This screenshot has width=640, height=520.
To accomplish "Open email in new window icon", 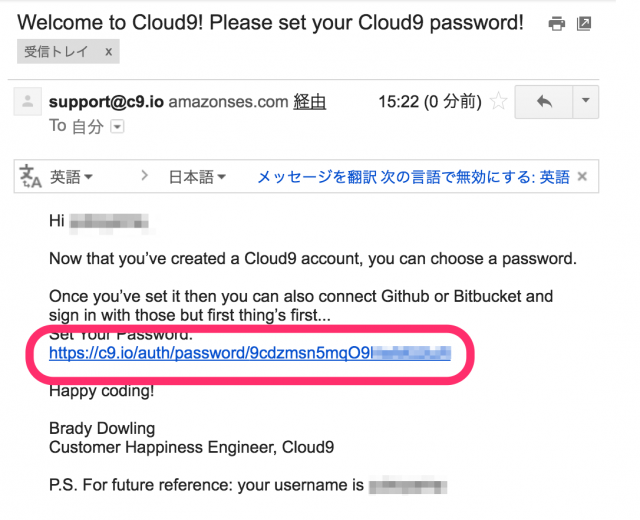I will pyautogui.click(x=584, y=24).
